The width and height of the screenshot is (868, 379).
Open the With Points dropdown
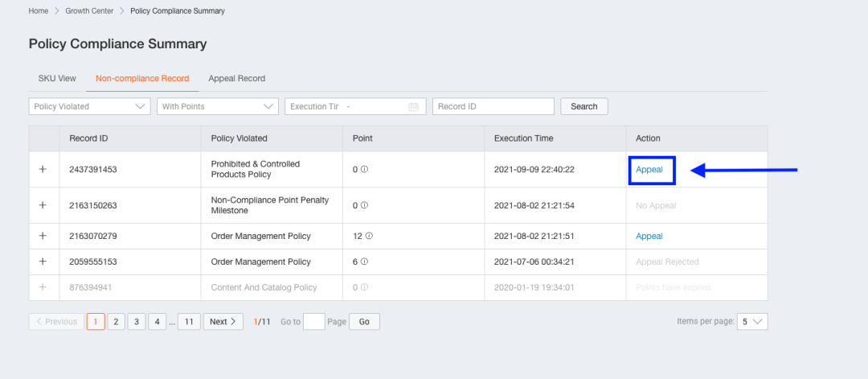point(217,106)
